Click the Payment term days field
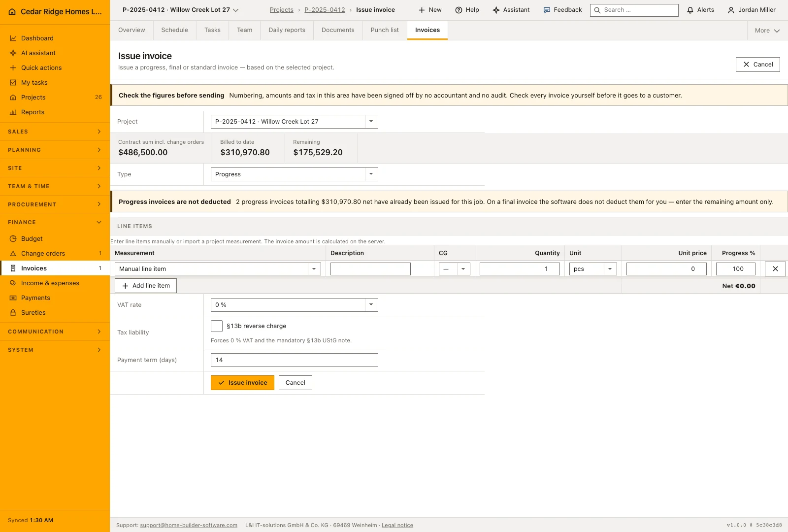The image size is (788, 532). pyautogui.click(x=295, y=360)
